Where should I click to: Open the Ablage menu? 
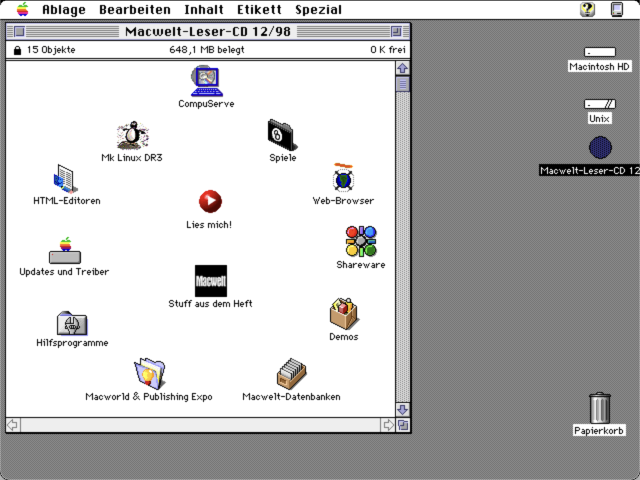click(64, 9)
